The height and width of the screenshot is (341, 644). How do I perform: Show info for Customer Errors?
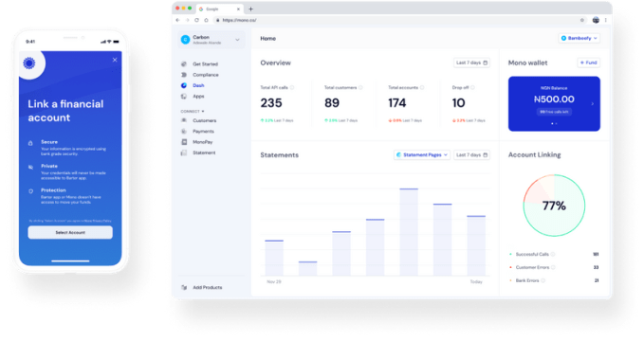pyautogui.click(x=553, y=267)
